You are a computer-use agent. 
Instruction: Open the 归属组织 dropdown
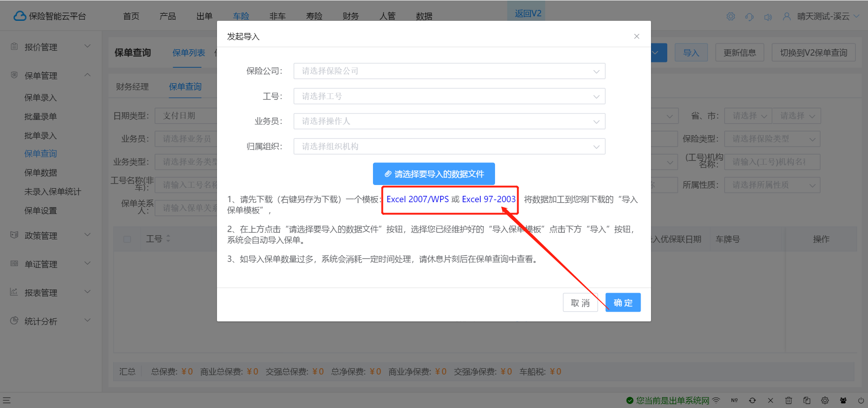pos(449,147)
